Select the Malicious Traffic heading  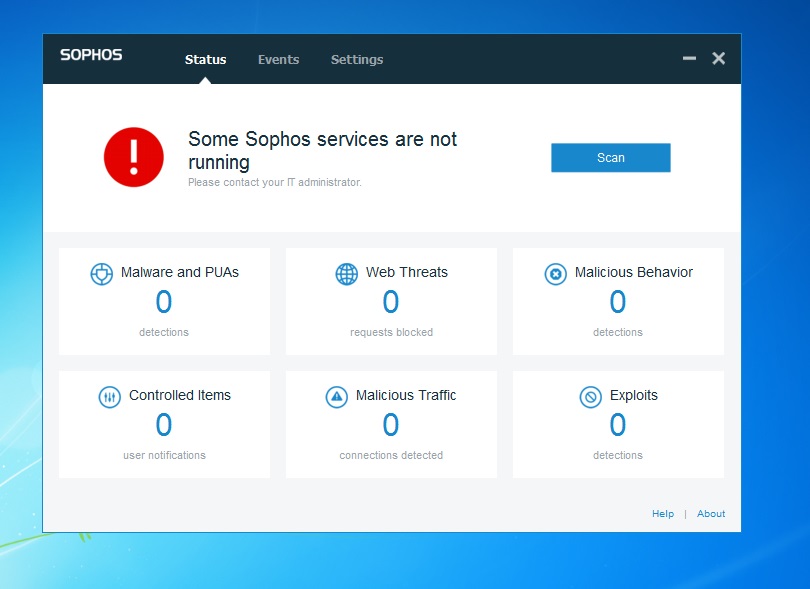pos(406,395)
